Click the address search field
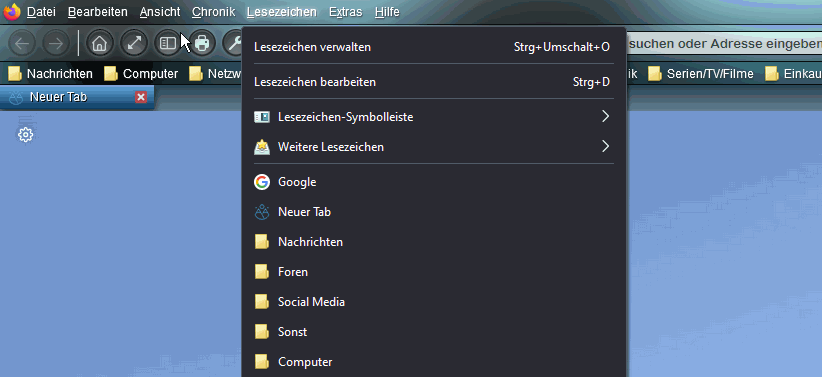822x377 pixels. tap(723, 44)
